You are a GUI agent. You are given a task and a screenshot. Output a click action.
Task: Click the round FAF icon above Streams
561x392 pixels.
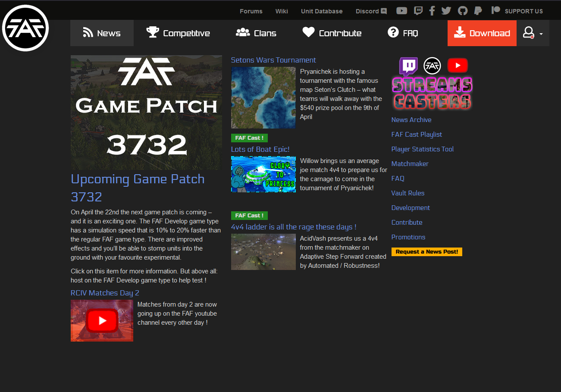(432, 66)
